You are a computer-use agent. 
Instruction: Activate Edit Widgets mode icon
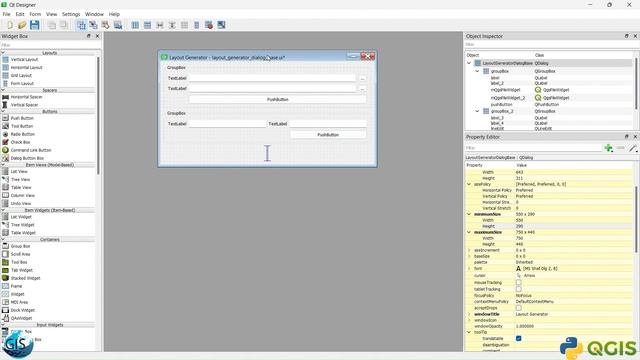(x=81, y=25)
